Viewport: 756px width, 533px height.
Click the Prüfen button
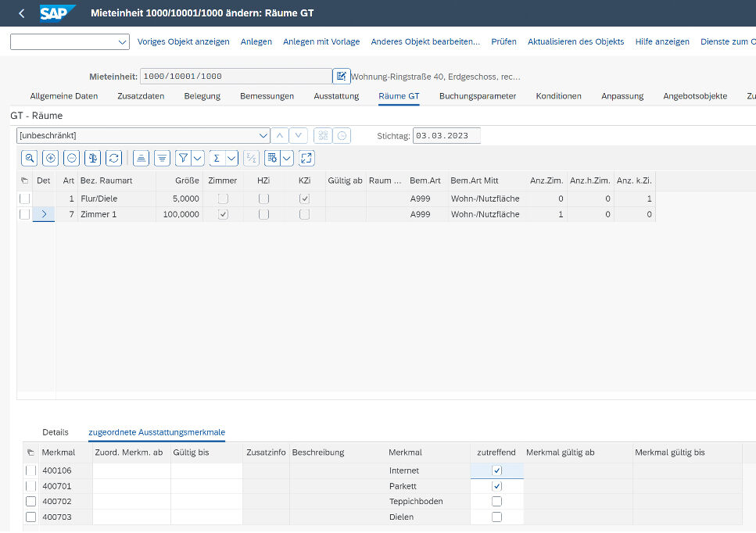[x=503, y=41]
